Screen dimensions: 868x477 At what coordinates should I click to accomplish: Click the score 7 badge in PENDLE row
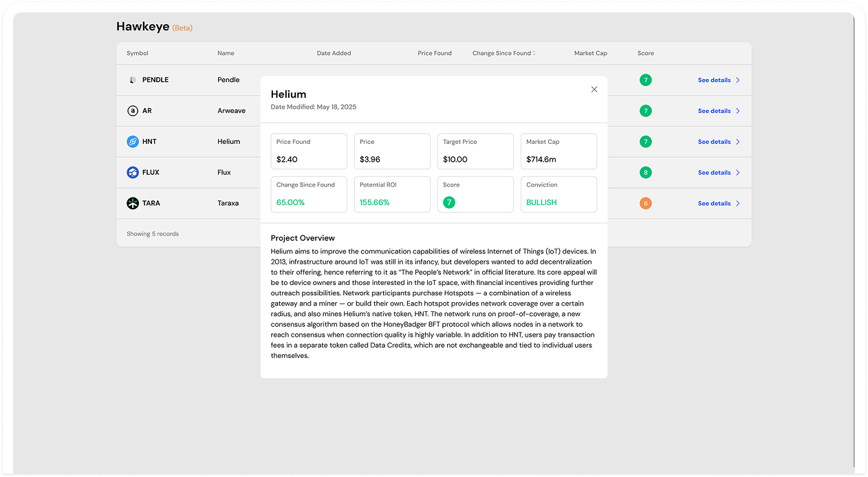click(x=645, y=80)
